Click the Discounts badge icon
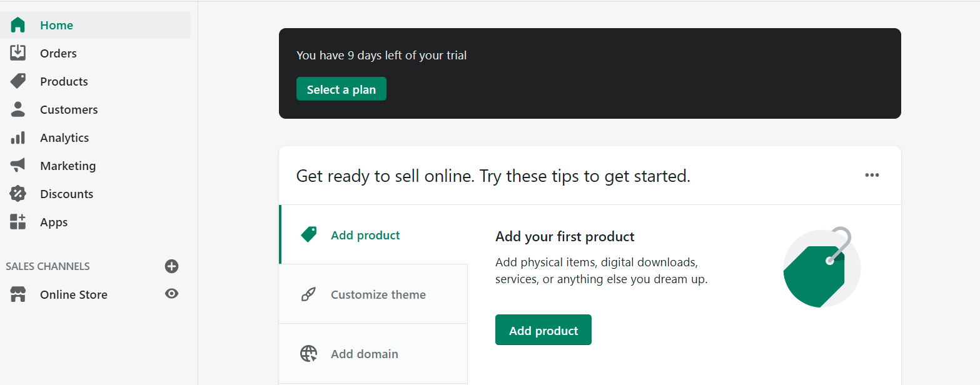The height and width of the screenshot is (385, 980). [18, 194]
